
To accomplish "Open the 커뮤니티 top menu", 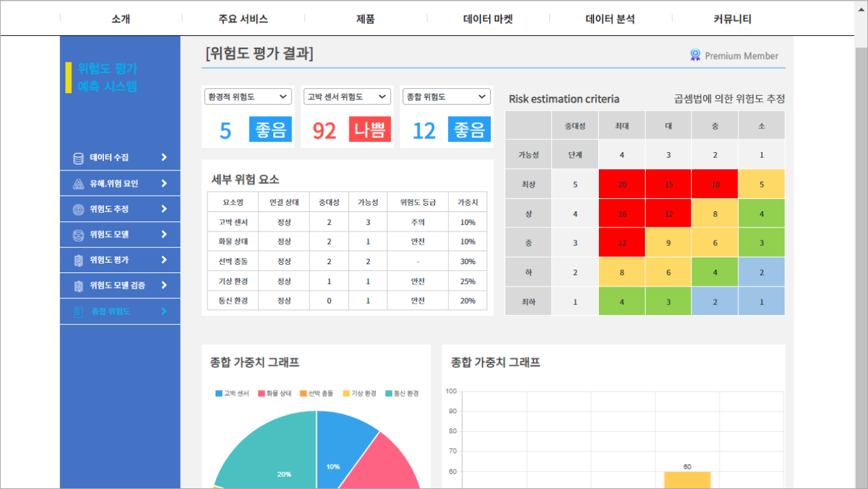I will tap(733, 19).
